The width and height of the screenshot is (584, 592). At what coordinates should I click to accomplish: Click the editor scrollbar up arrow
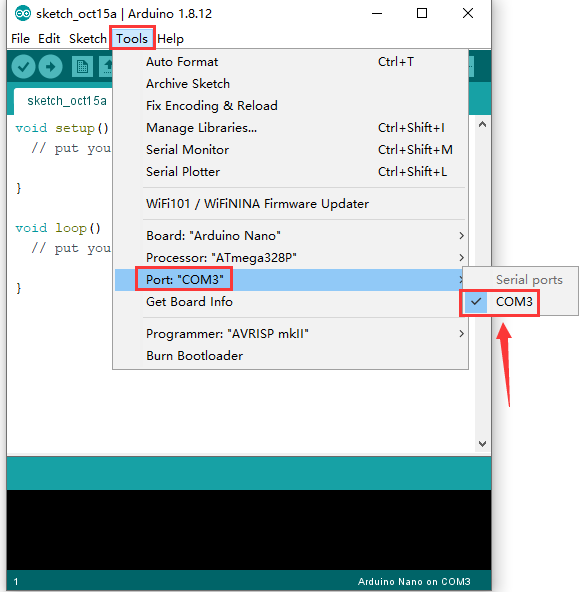(x=482, y=124)
